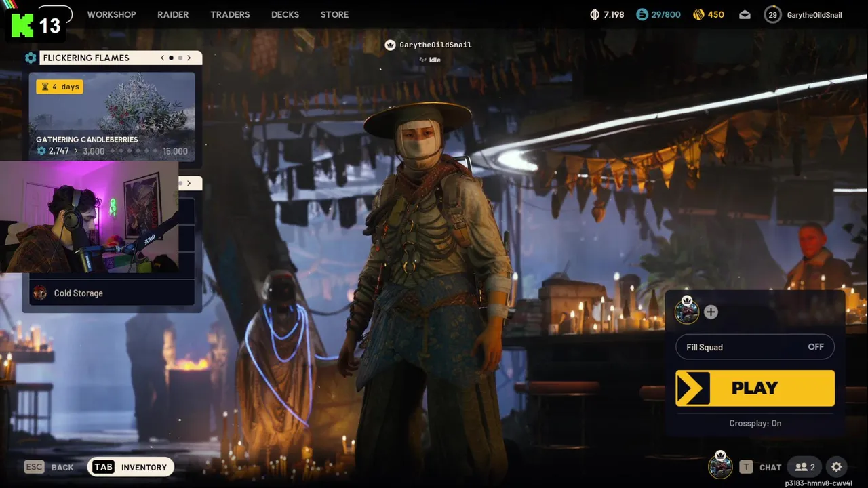Advance the second panel with its right arrow
The height and width of the screenshot is (488, 868).
(x=189, y=183)
